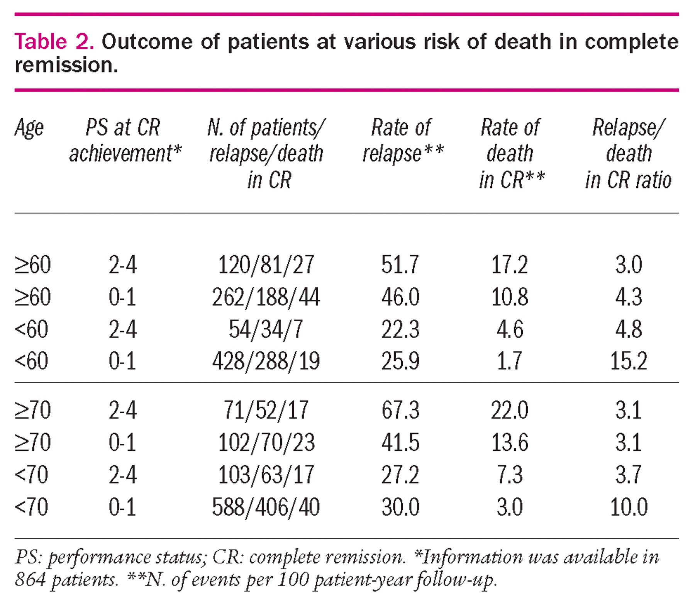Screen dimensions: 695x616
Task: Select the relapse rate value 51.7
Action: pyautogui.click(x=400, y=265)
